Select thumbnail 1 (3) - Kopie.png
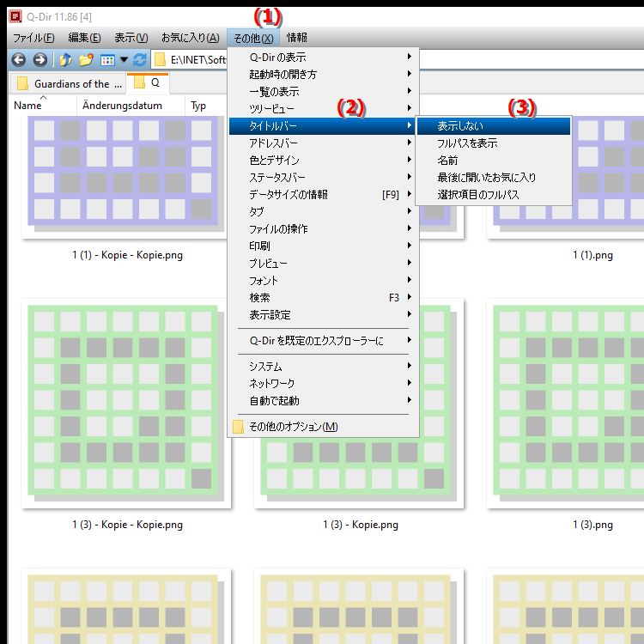Image resolution: width=644 pixels, height=644 pixels. (359, 472)
